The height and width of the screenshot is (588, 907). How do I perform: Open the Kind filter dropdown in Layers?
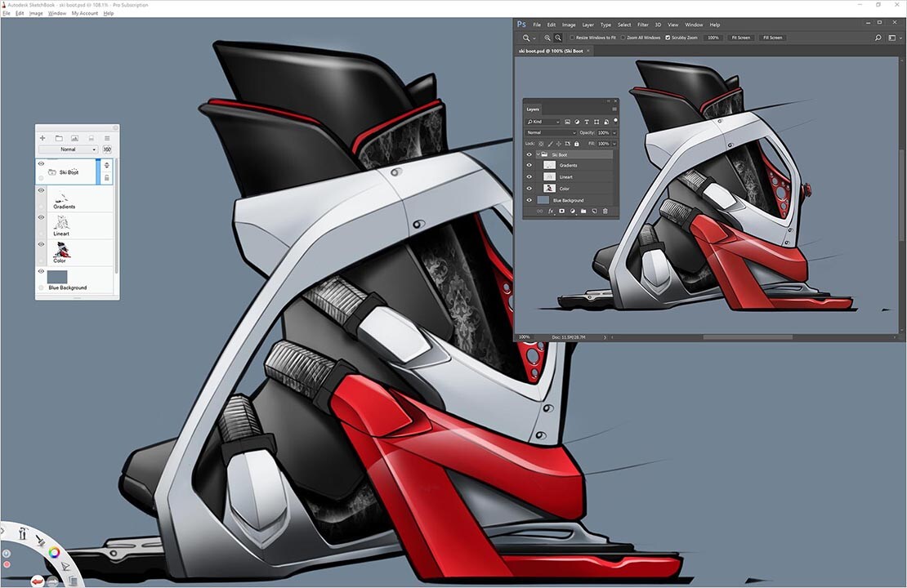click(x=543, y=122)
